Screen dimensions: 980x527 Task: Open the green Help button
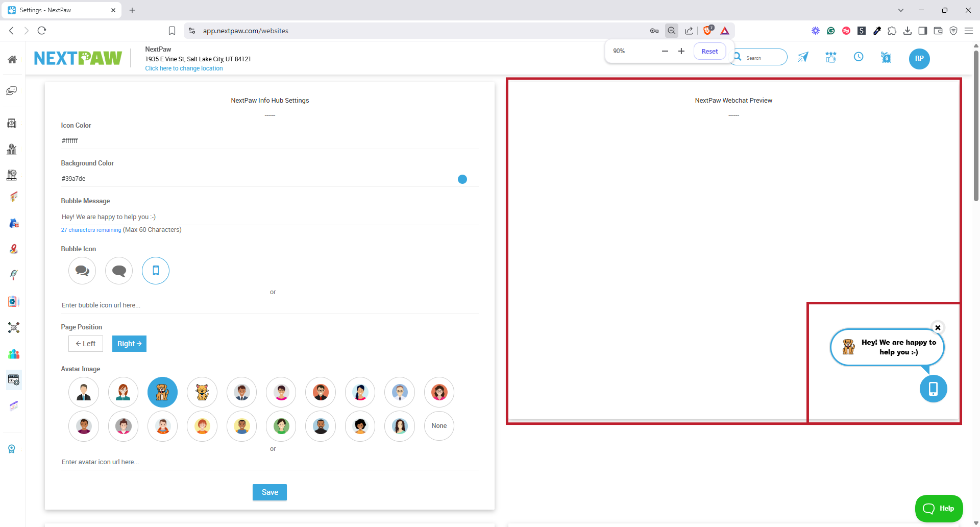[939, 509]
